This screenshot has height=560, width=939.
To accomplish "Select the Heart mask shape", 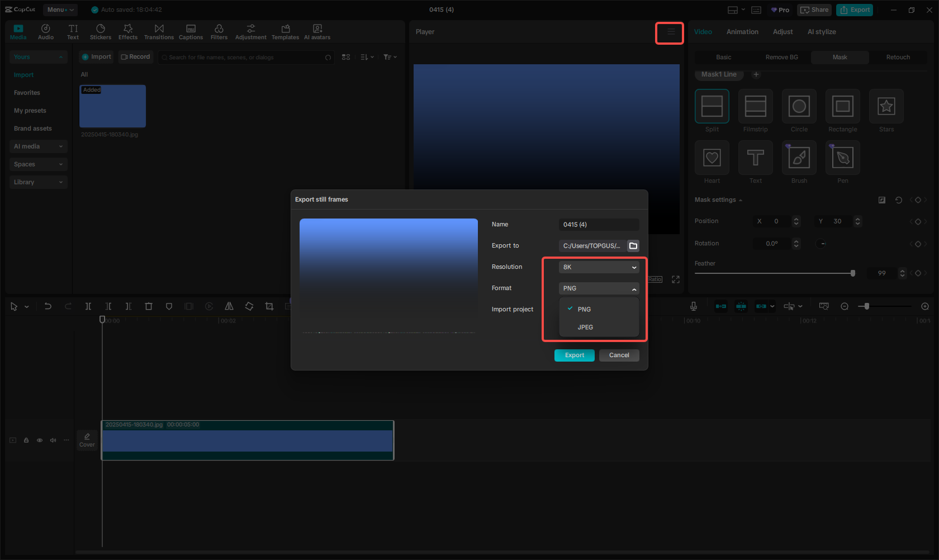I will 712,158.
